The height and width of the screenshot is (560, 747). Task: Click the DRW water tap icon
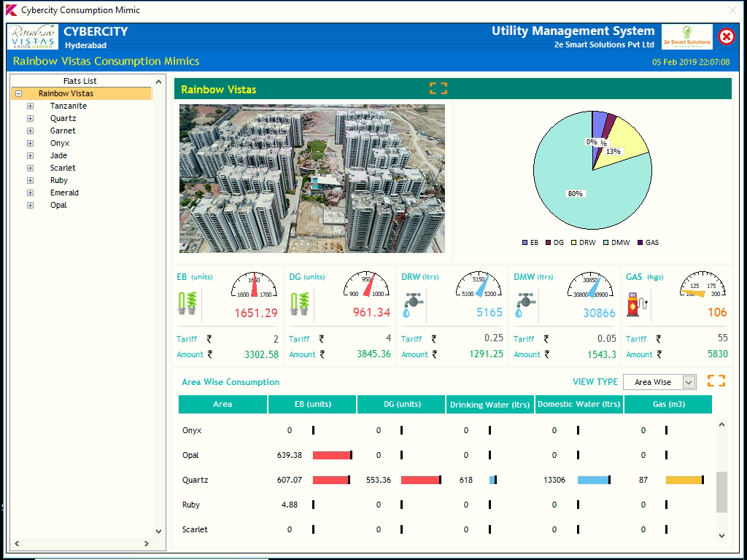413,305
